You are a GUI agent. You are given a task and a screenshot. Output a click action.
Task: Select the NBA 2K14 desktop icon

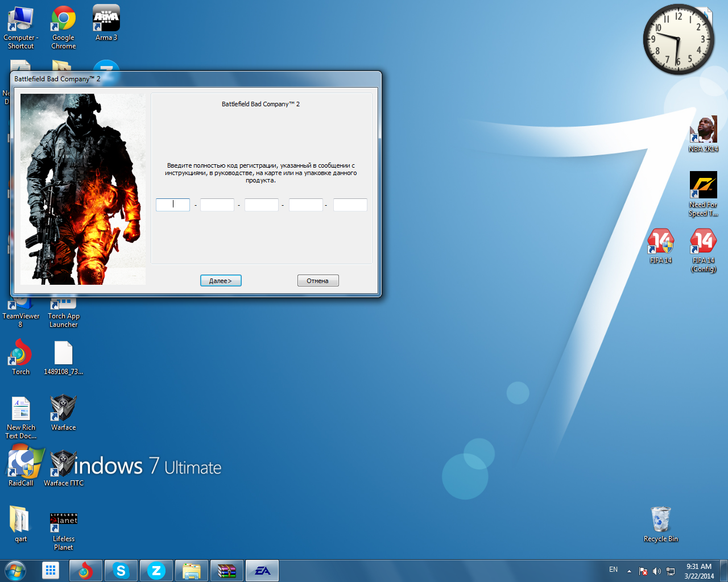click(704, 134)
